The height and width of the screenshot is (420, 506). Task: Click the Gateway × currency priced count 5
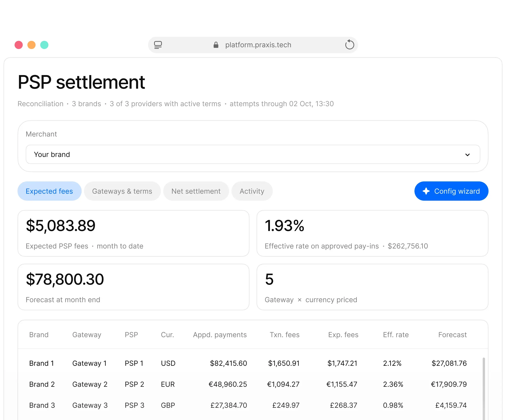point(269,279)
